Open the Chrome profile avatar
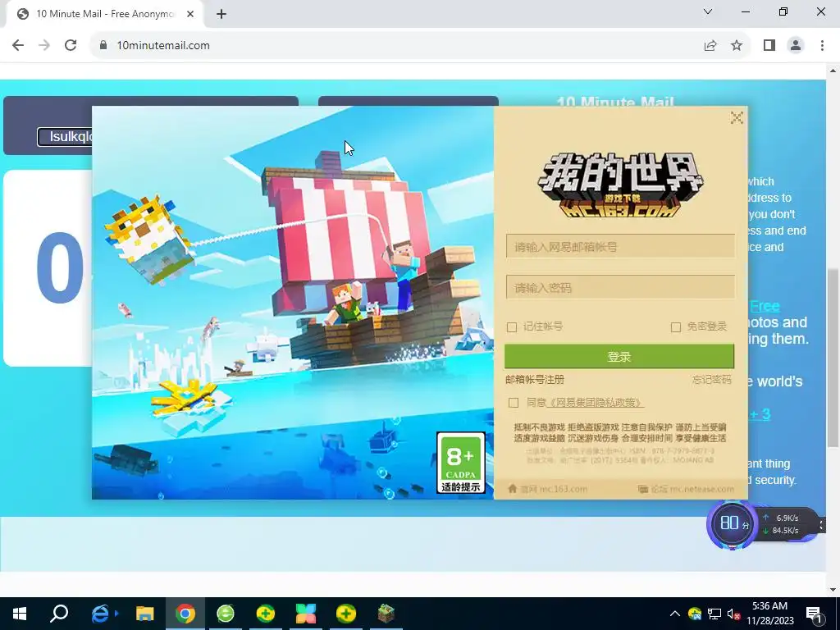 (x=796, y=46)
